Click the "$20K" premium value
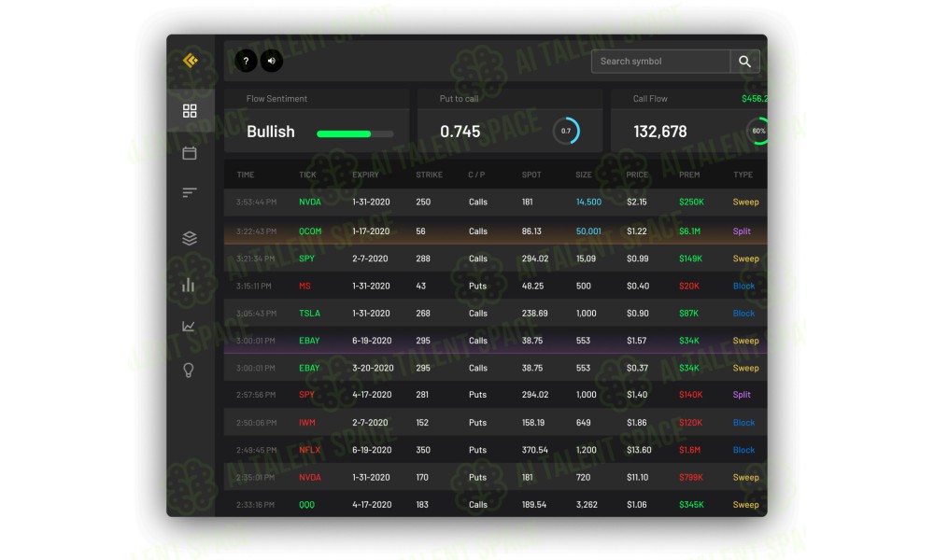934x560 pixels. [689, 287]
